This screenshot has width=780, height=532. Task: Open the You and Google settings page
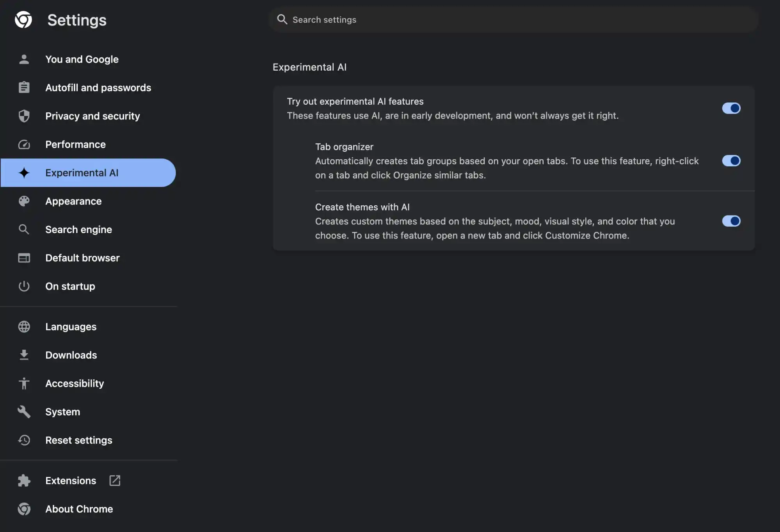88,59
